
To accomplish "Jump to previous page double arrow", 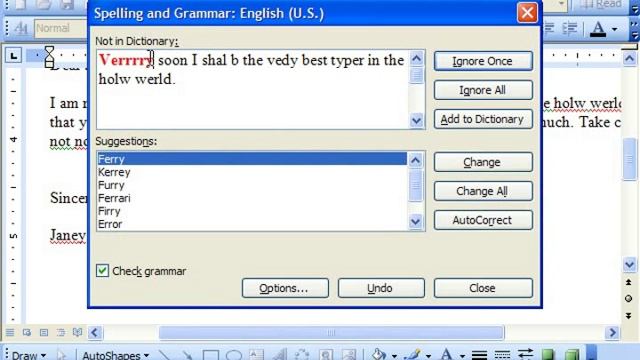I will tap(629, 282).
